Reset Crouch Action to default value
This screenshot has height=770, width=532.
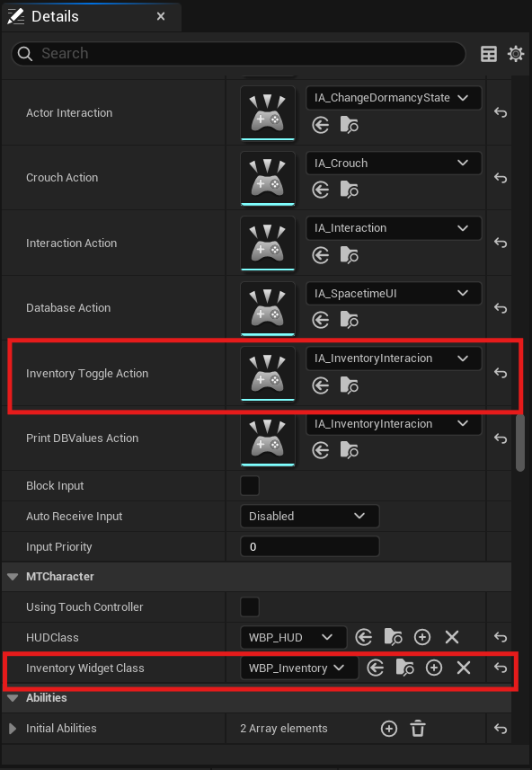click(x=500, y=178)
